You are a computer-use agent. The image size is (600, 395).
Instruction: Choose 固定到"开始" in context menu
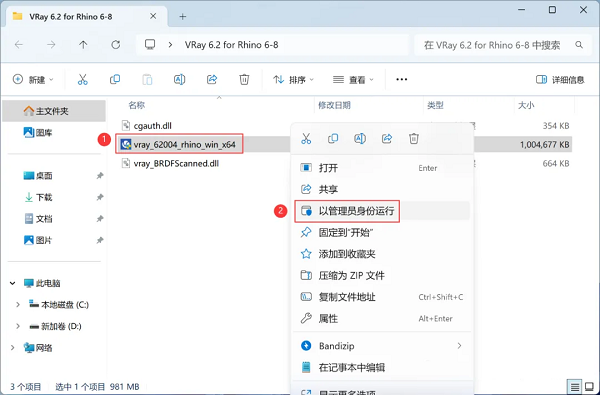[382, 232]
